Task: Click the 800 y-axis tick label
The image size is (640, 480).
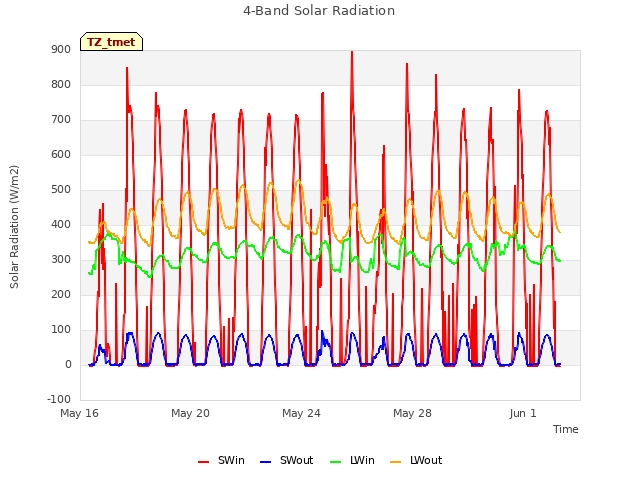Action: (x=61, y=84)
